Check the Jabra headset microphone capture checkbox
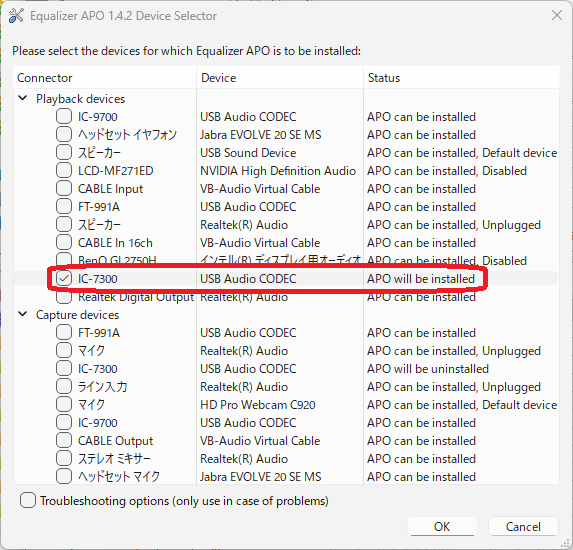This screenshot has width=573, height=550. click(x=64, y=477)
